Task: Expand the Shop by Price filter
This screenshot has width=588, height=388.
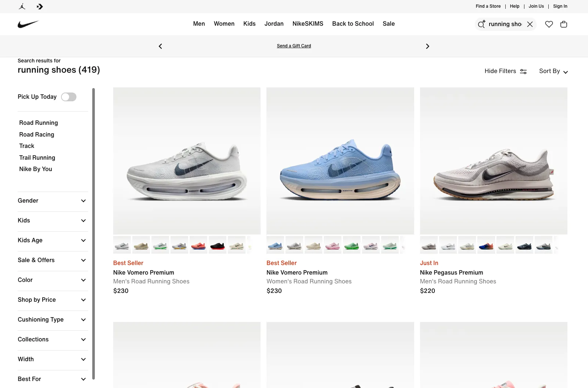Action: coord(53,300)
